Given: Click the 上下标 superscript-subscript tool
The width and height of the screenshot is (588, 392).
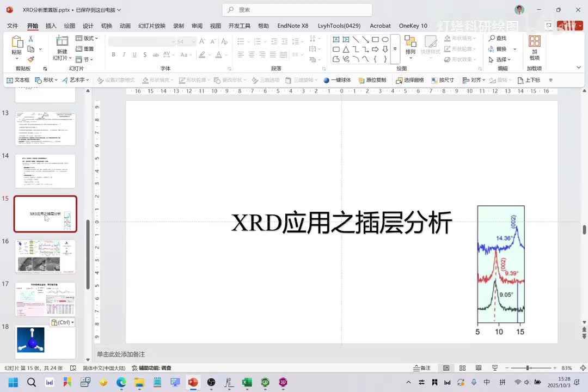Looking at the screenshot, I should [529, 80].
